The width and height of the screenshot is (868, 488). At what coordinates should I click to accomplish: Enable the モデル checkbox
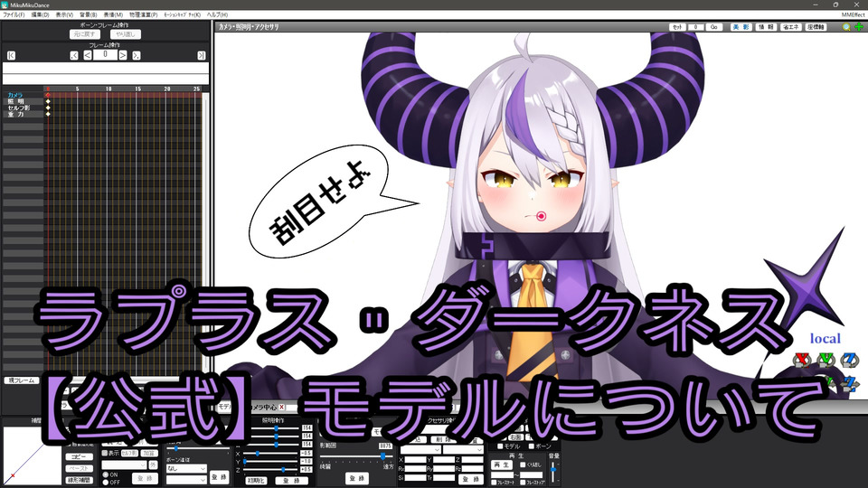pyautogui.click(x=500, y=446)
